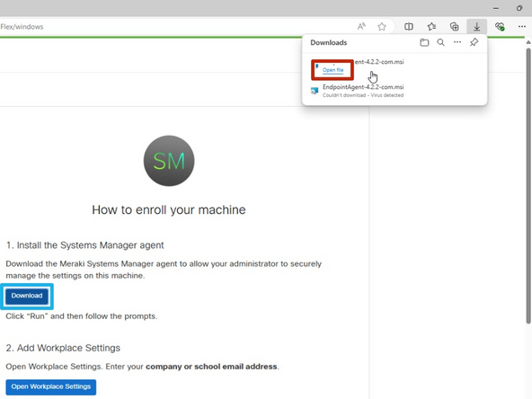
Task: Select the failed EndpointAgent-4.2.2-com.msi entry
Action: coord(395,91)
